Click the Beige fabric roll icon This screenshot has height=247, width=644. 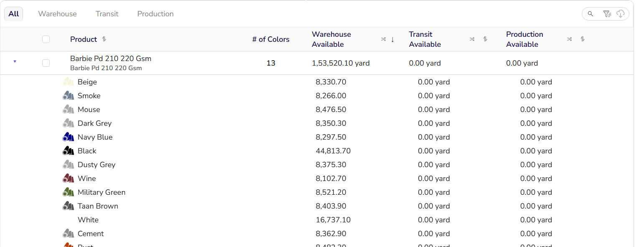coord(68,82)
